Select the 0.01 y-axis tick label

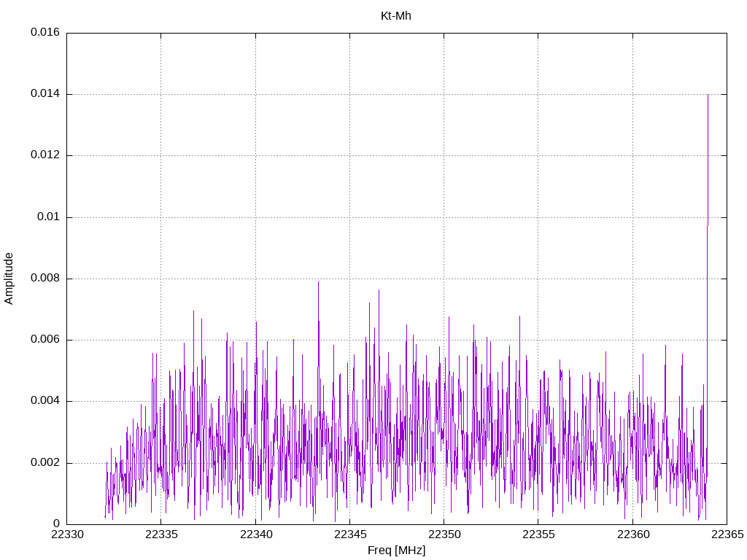(48, 217)
